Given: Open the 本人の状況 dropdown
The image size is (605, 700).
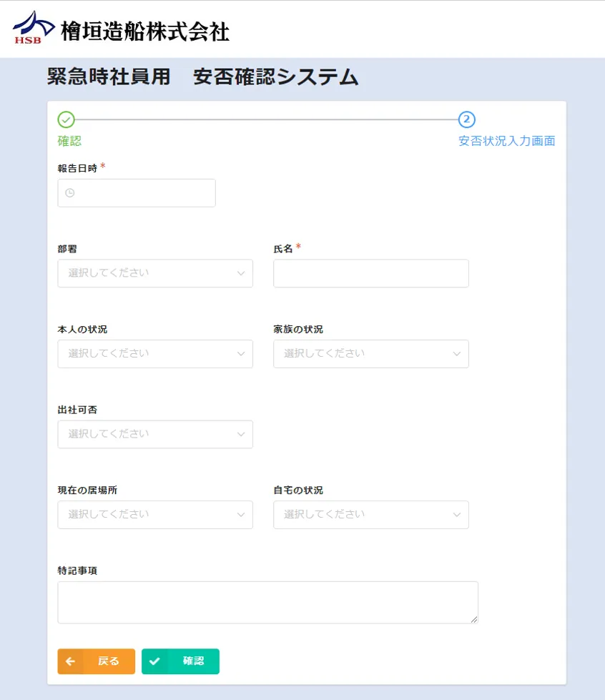Looking at the screenshot, I should coord(154,354).
